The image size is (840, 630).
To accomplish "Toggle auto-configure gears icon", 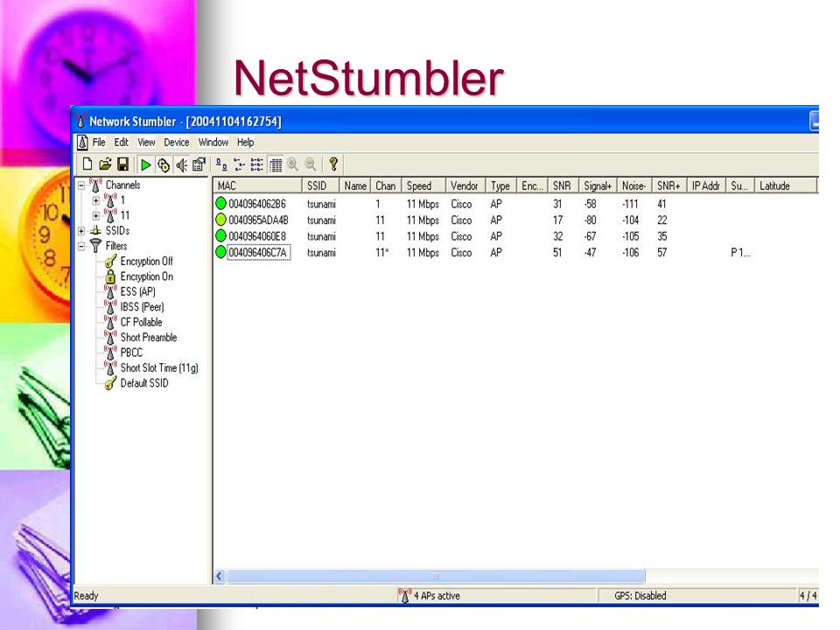I will [164, 165].
